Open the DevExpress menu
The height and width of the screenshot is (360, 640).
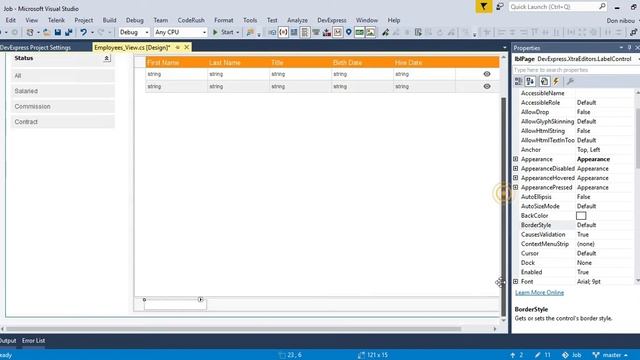(332, 20)
